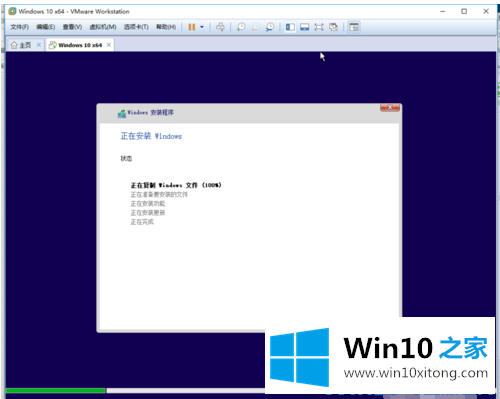Open the snapshot manager
Screen dimensions: 500x399
click(270, 27)
